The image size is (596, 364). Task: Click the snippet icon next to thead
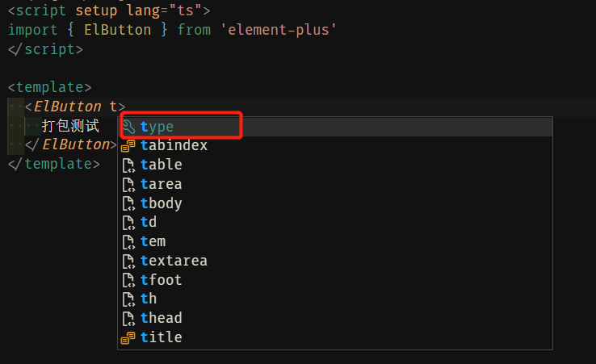click(128, 319)
